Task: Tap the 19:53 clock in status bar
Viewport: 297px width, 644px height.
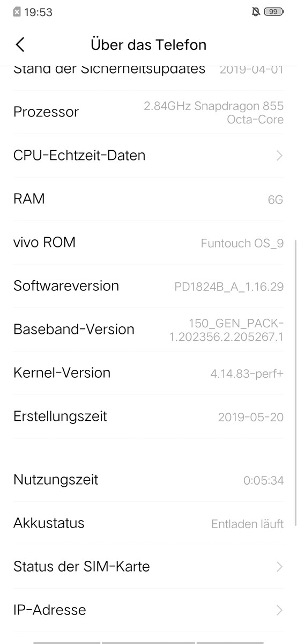Action: tap(39, 12)
